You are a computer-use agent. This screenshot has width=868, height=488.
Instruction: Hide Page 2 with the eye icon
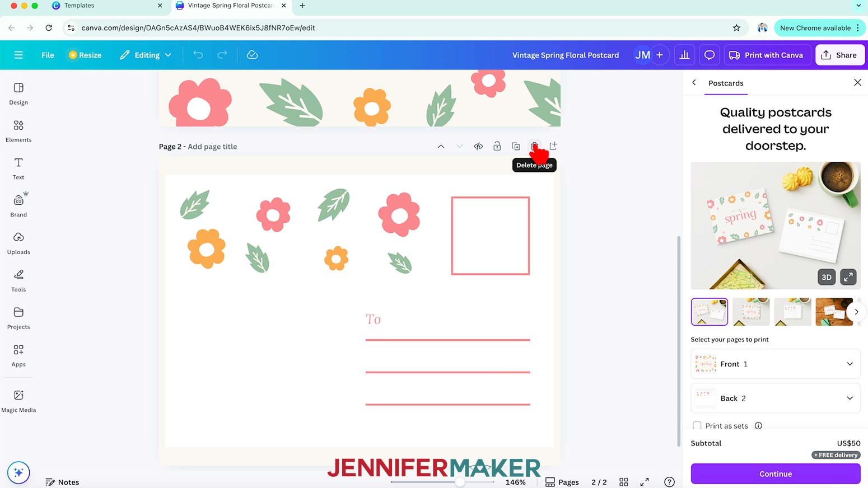[x=478, y=147]
